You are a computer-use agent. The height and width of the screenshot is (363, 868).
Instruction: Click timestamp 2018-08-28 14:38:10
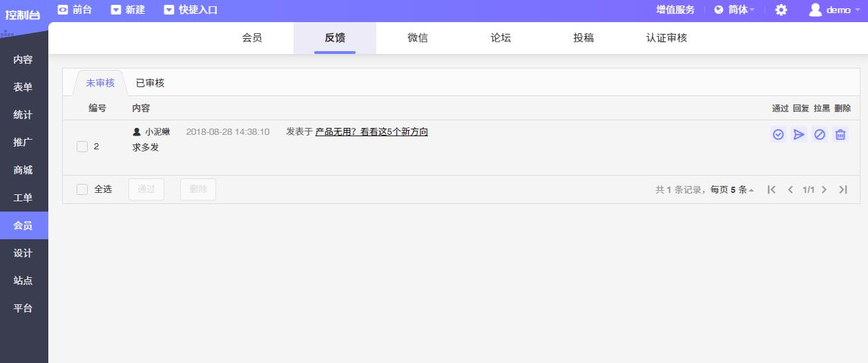(228, 131)
